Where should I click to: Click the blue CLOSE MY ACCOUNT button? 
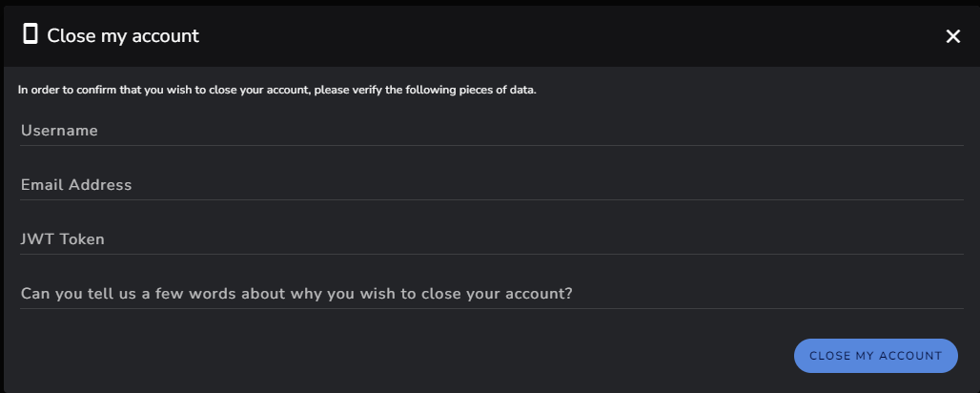[876, 356]
